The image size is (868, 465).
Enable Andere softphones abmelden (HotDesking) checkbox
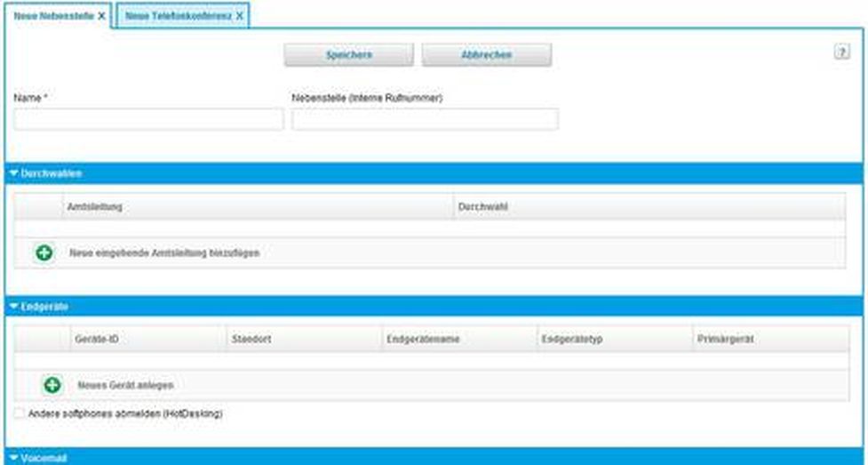click(x=20, y=413)
